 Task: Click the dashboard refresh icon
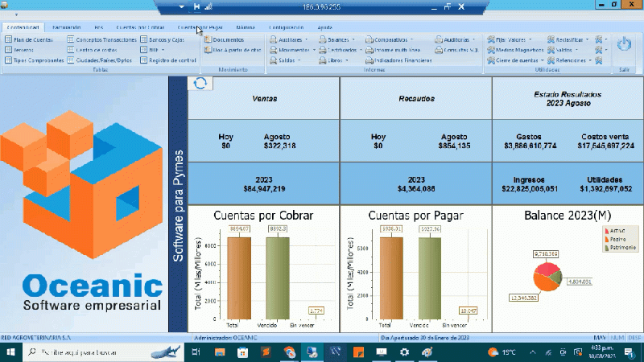click(200, 84)
